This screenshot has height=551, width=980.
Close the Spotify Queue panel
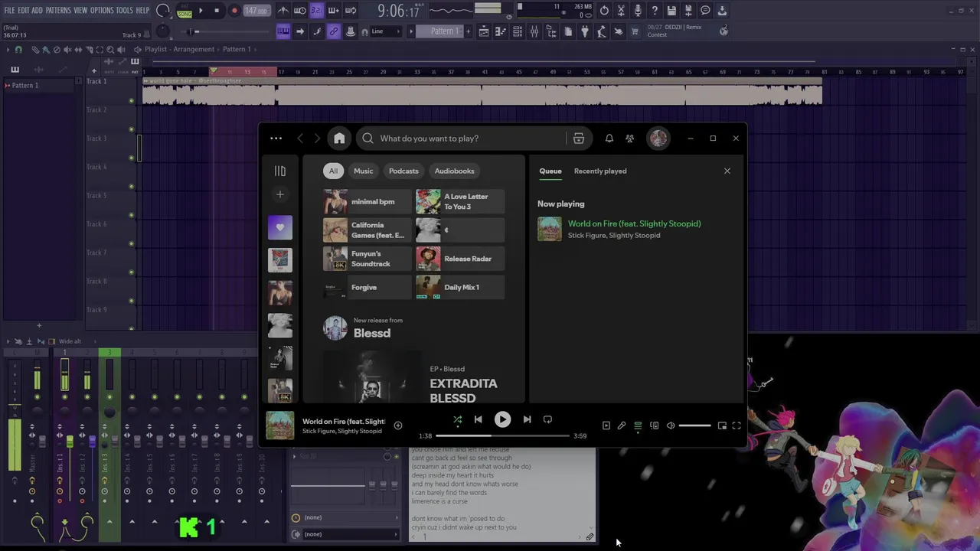tap(727, 171)
